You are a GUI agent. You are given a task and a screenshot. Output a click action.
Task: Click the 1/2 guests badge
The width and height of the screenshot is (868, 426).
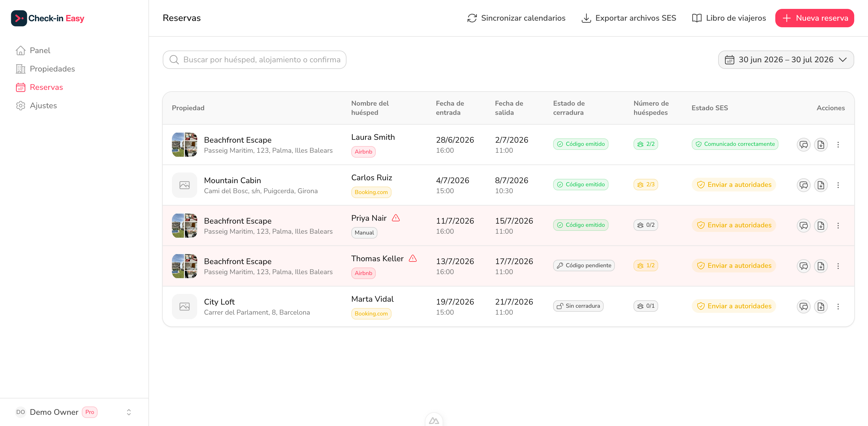click(x=646, y=265)
